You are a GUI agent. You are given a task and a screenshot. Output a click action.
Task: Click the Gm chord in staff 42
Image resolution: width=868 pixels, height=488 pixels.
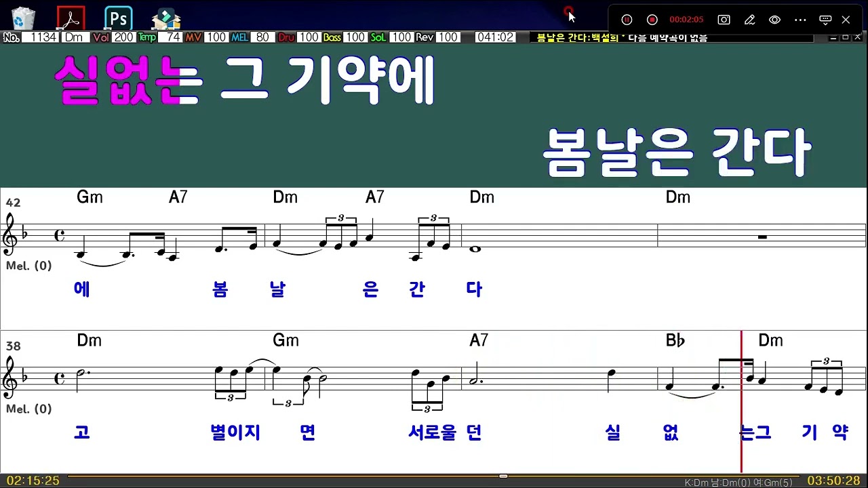(x=90, y=197)
